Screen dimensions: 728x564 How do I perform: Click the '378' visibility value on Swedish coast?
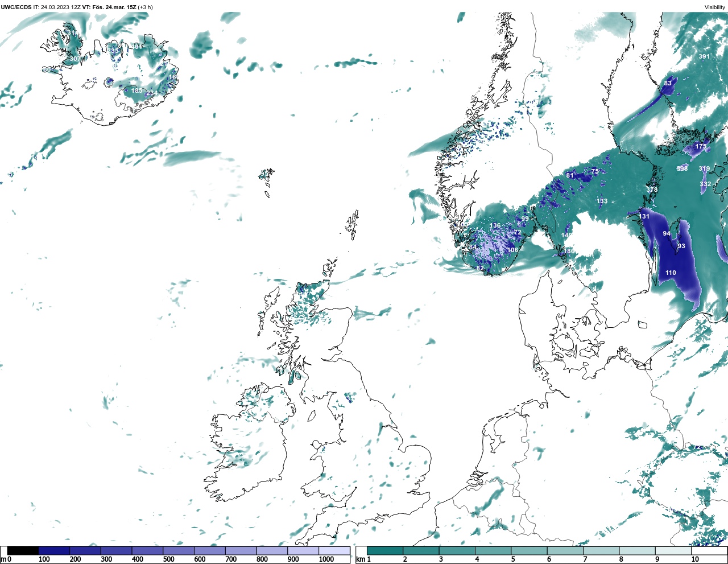pyautogui.click(x=652, y=190)
